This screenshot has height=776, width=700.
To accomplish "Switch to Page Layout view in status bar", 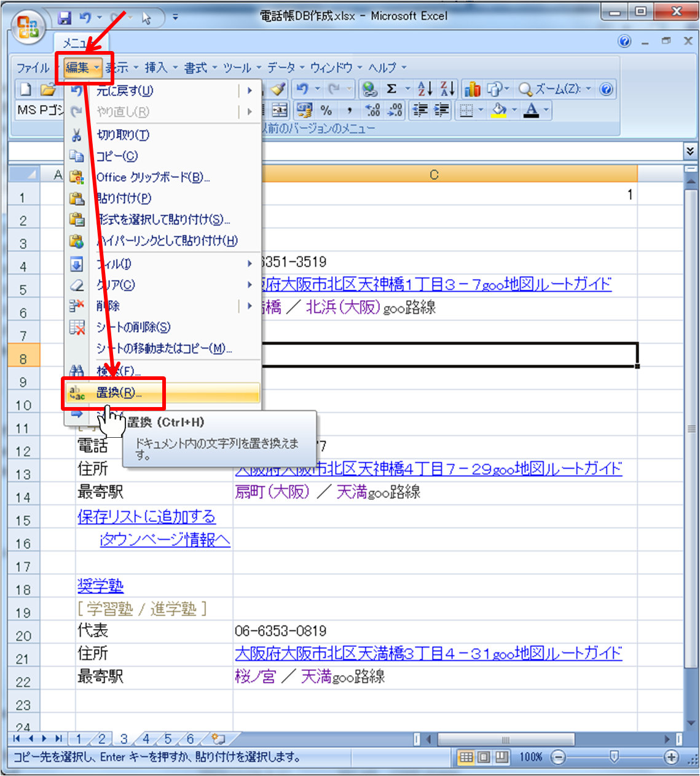I will point(484,757).
